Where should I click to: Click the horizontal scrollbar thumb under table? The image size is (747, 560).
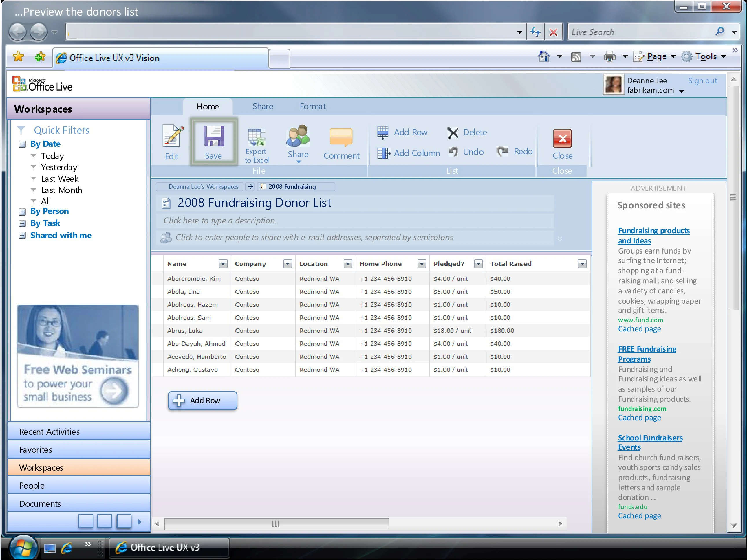coord(276,524)
